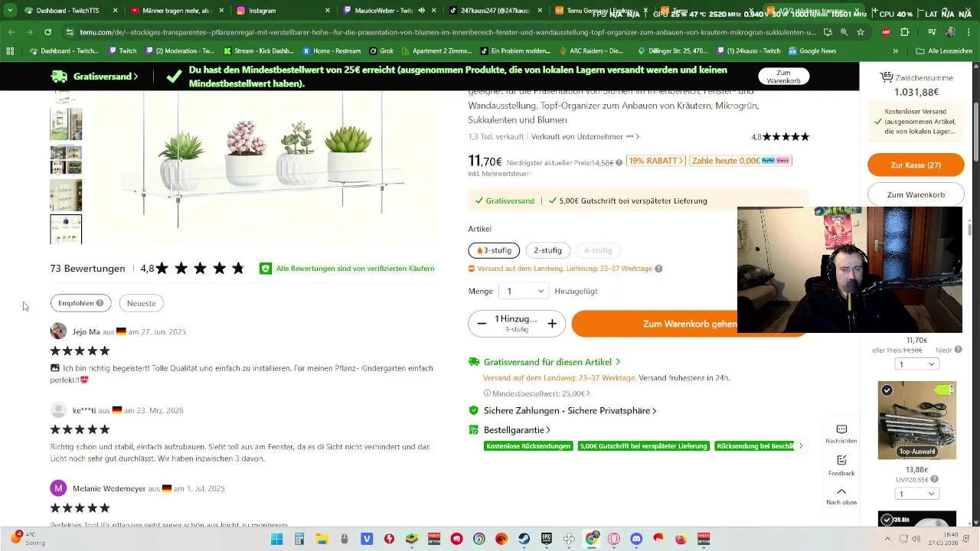The height and width of the screenshot is (551, 980).
Task: Toggle the checkmark on the 13,88€ cart item
Action: (887, 390)
